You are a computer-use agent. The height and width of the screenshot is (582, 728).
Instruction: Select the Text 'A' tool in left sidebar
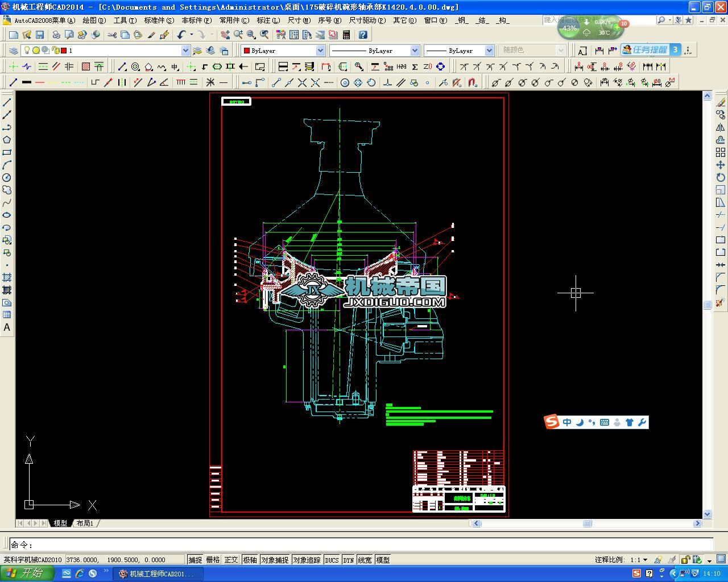pyautogui.click(x=7, y=327)
